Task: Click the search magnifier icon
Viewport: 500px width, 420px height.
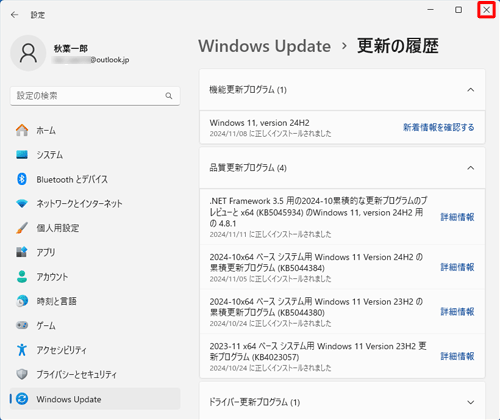Action: [169, 96]
